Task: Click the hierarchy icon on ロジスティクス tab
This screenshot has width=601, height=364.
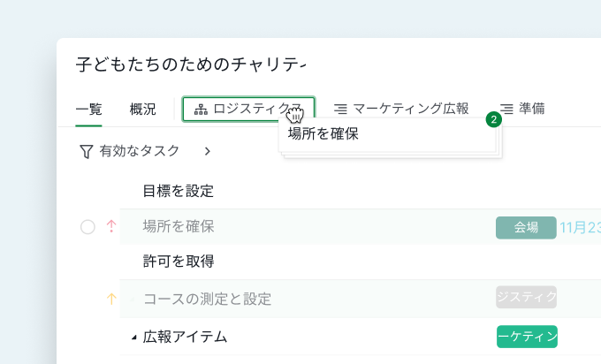Action: (201, 110)
